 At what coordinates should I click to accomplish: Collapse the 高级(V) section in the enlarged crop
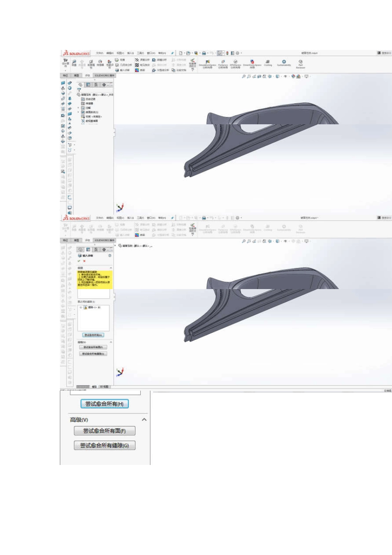click(x=144, y=420)
